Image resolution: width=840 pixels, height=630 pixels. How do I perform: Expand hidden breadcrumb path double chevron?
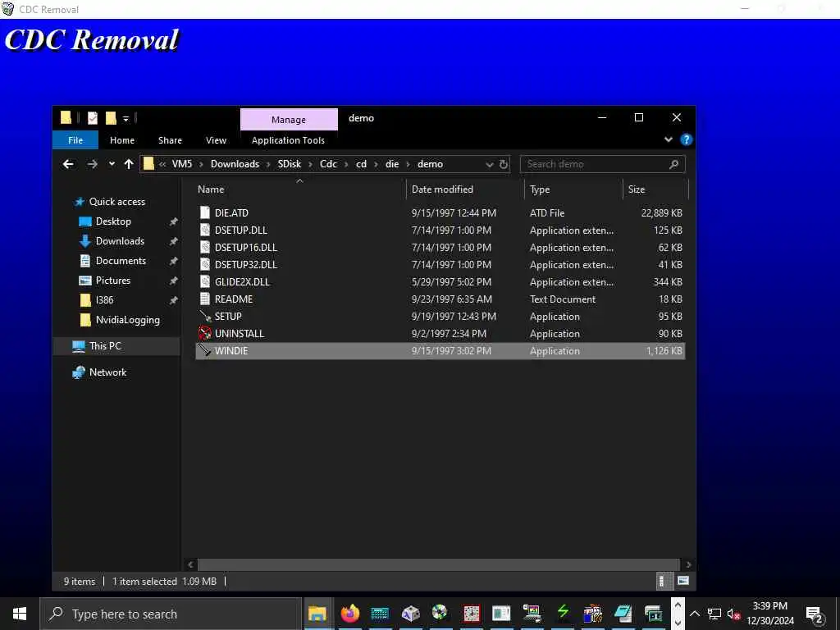162,164
